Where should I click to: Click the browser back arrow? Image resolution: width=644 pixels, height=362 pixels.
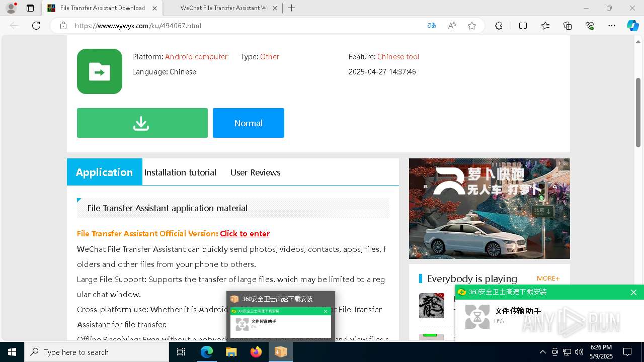[x=14, y=26]
